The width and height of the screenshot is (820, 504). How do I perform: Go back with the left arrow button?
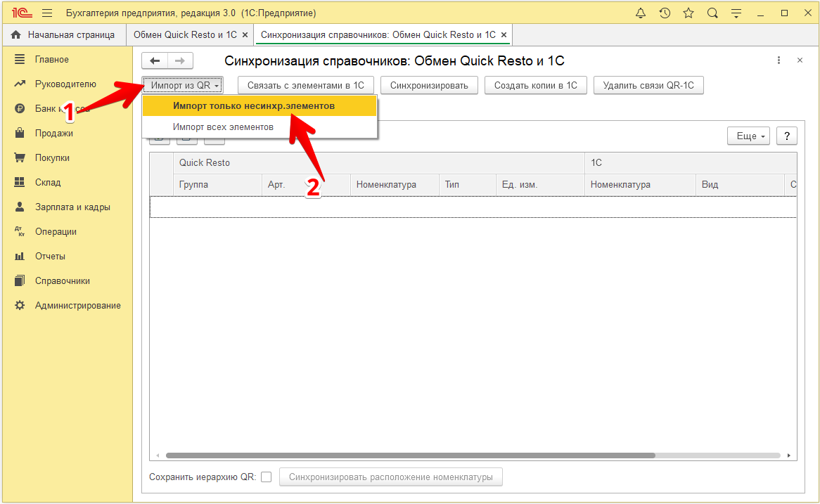(155, 60)
